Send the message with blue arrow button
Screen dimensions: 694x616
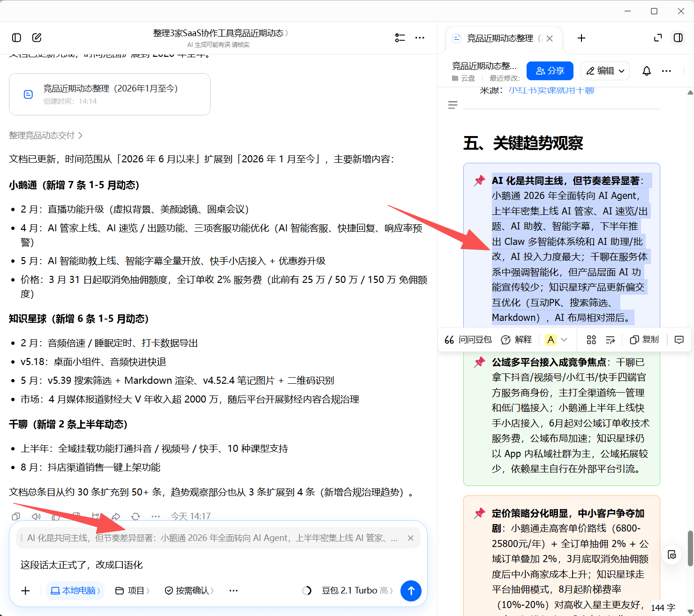[411, 591]
